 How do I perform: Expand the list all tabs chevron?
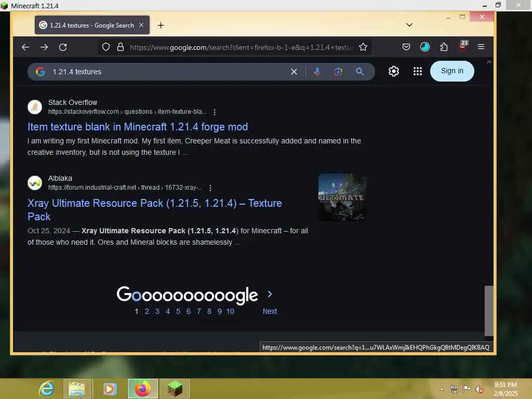(x=409, y=25)
